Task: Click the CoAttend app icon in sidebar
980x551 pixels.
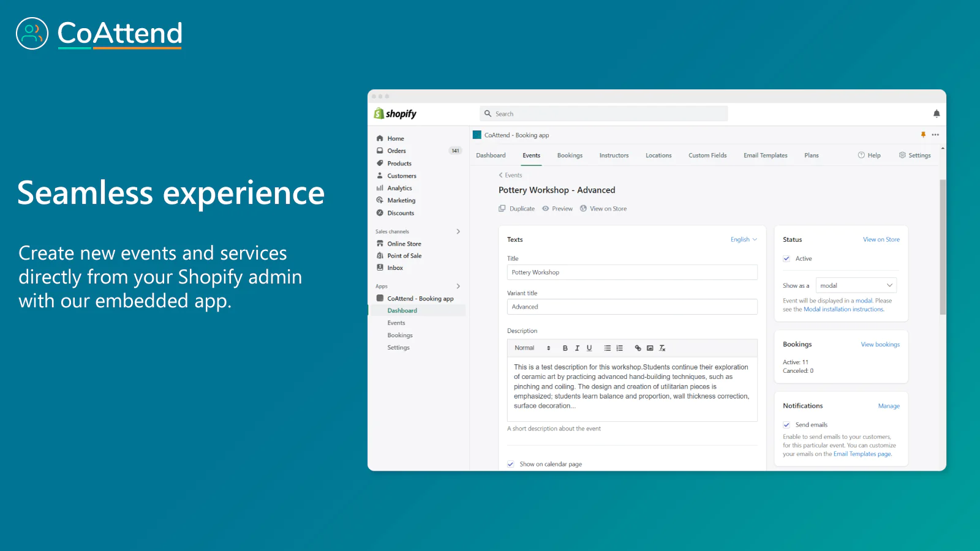Action: [380, 298]
